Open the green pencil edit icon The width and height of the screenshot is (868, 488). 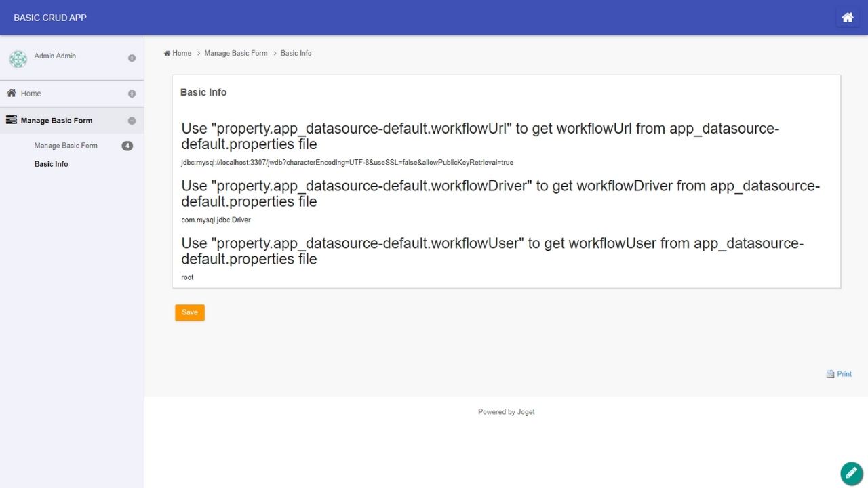pos(851,473)
